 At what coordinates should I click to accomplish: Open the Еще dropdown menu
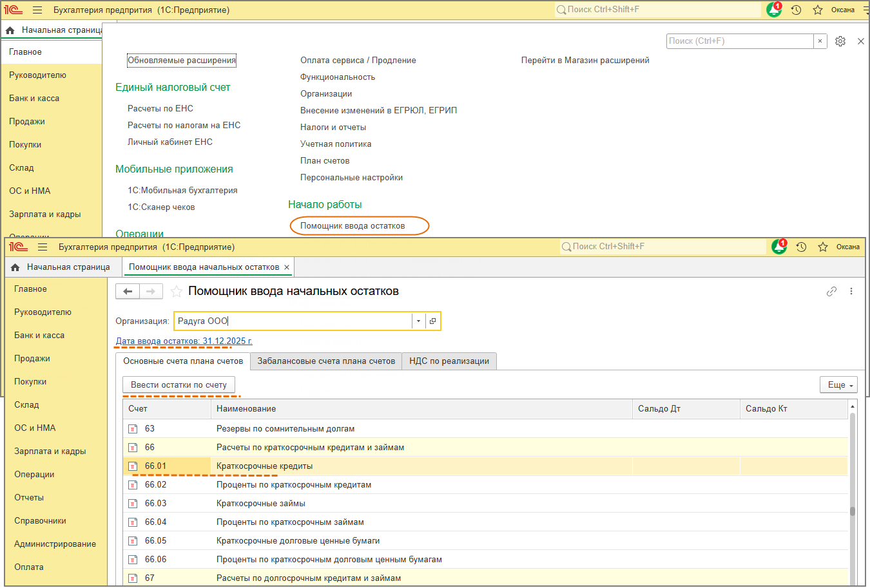pyautogui.click(x=838, y=385)
